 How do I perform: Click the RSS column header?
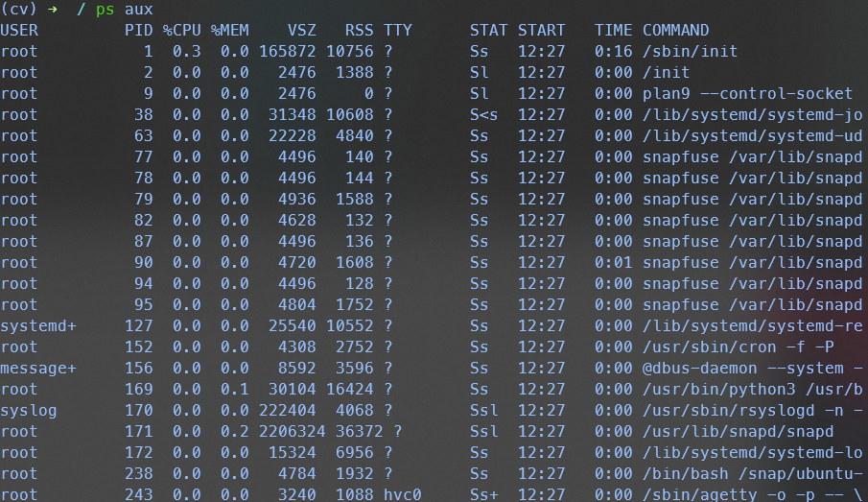pos(360,30)
